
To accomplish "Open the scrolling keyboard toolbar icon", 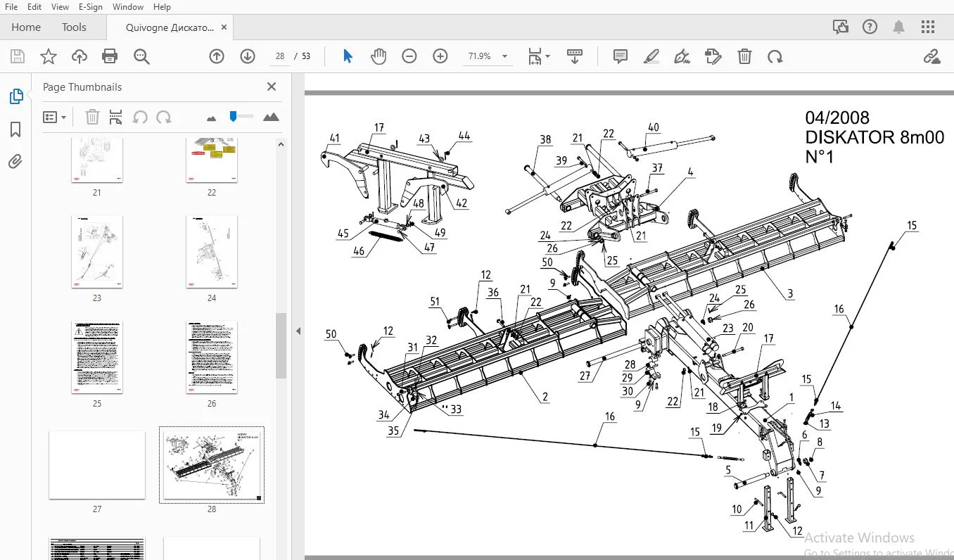I will pyautogui.click(x=575, y=56).
